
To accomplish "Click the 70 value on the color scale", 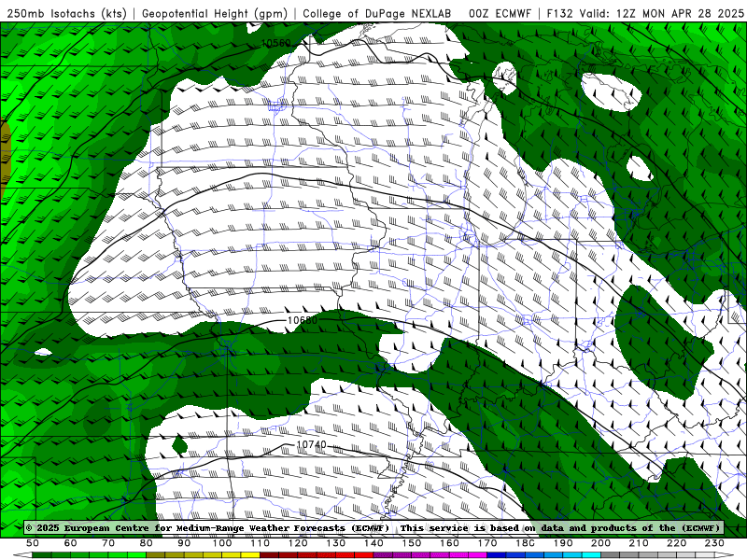I will 108,543.
